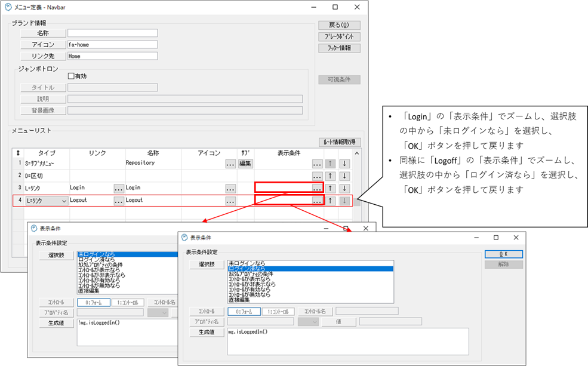The width and height of the screenshot is (588, 366).
Task: Open the リンク selector for the Logout row
Action: pos(119,201)
